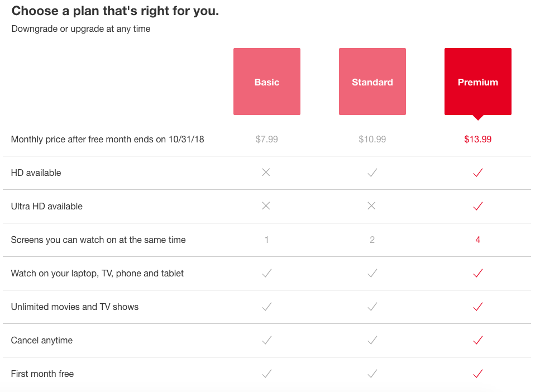Viewport: 540px width, 392px height.
Task: Click the Premium checkmark for First month free
Action: tap(477, 374)
